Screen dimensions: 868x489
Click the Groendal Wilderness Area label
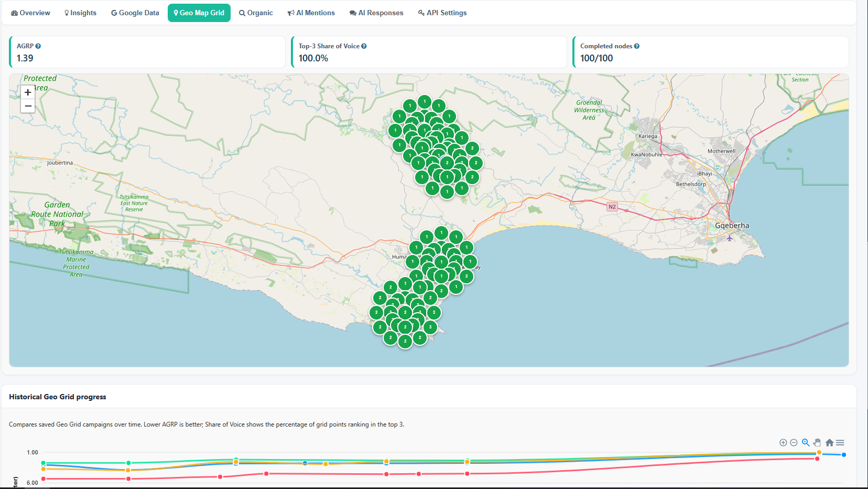(x=589, y=110)
